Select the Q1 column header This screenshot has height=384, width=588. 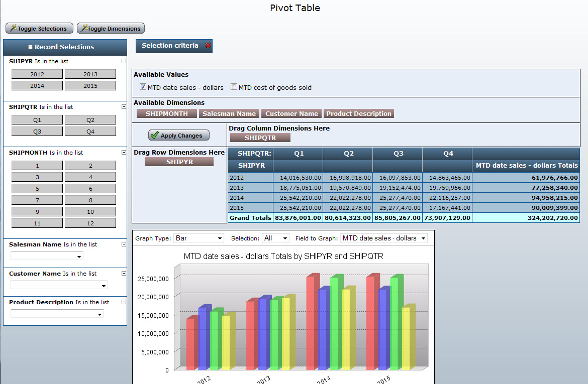point(299,154)
